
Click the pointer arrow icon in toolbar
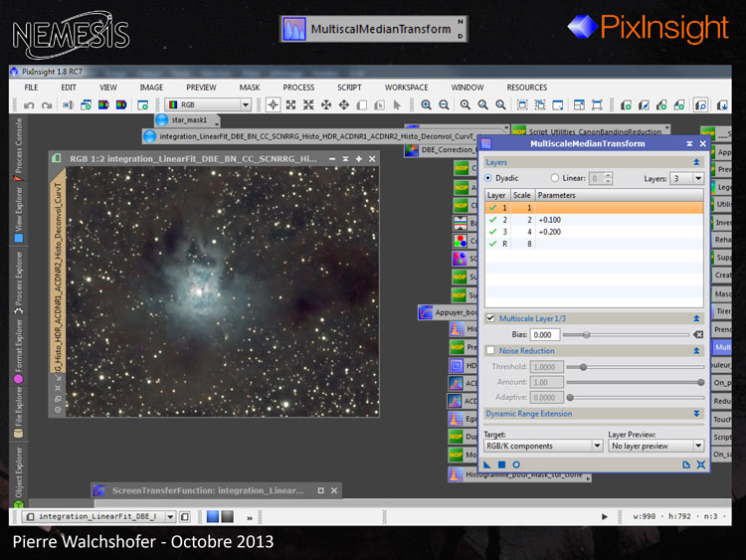(x=397, y=105)
